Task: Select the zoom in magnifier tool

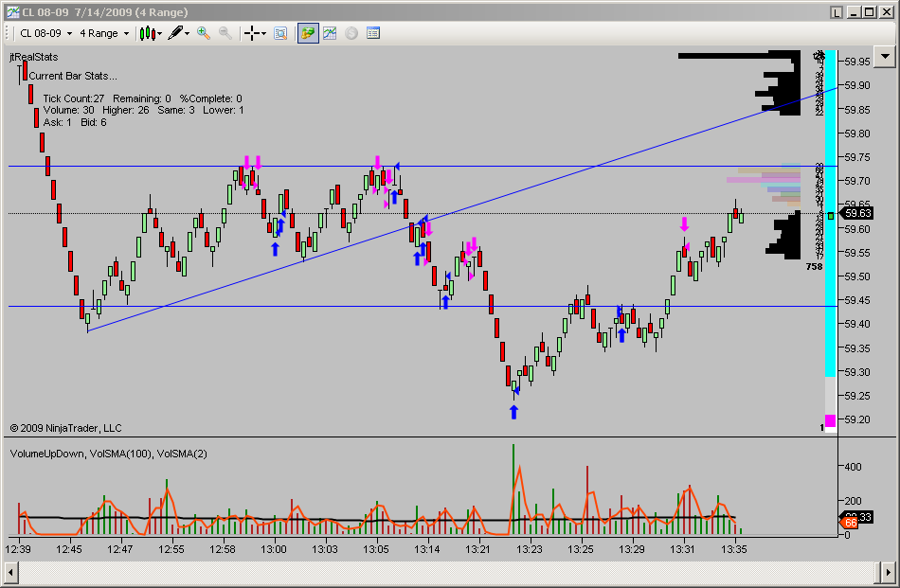Action: tap(203, 33)
